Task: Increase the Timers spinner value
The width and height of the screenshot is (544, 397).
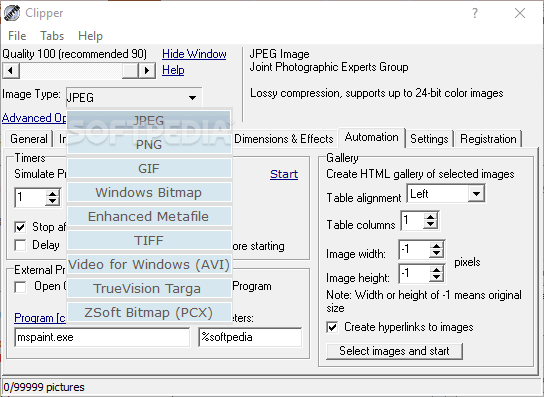Action: coord(52,194)
